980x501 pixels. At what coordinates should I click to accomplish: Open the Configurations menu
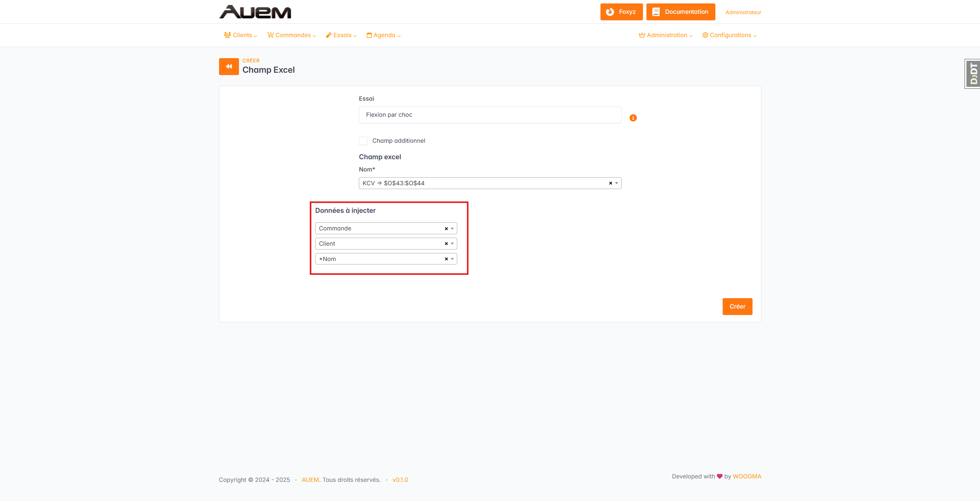(730, 35)
